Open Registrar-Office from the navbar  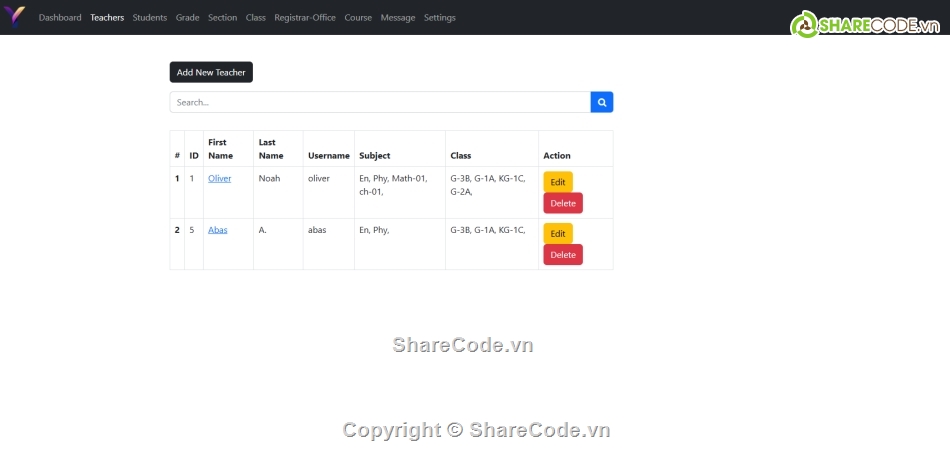coord(305,18)
